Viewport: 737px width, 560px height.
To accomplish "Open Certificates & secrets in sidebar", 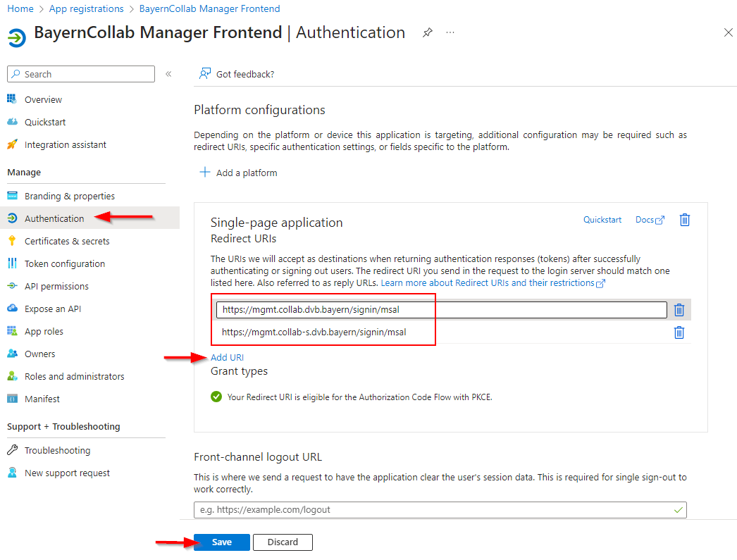I will click(x=67, y=241).
